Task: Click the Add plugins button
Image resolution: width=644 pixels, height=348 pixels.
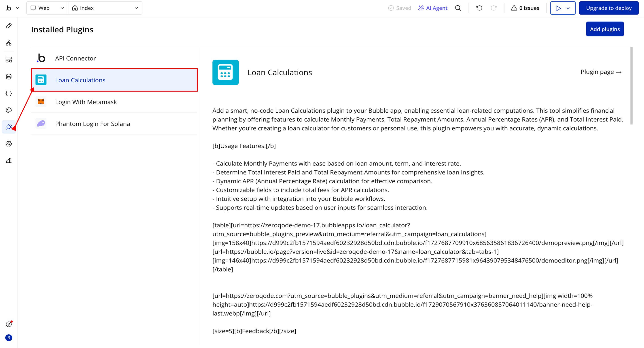Action: tap(604, 29)
